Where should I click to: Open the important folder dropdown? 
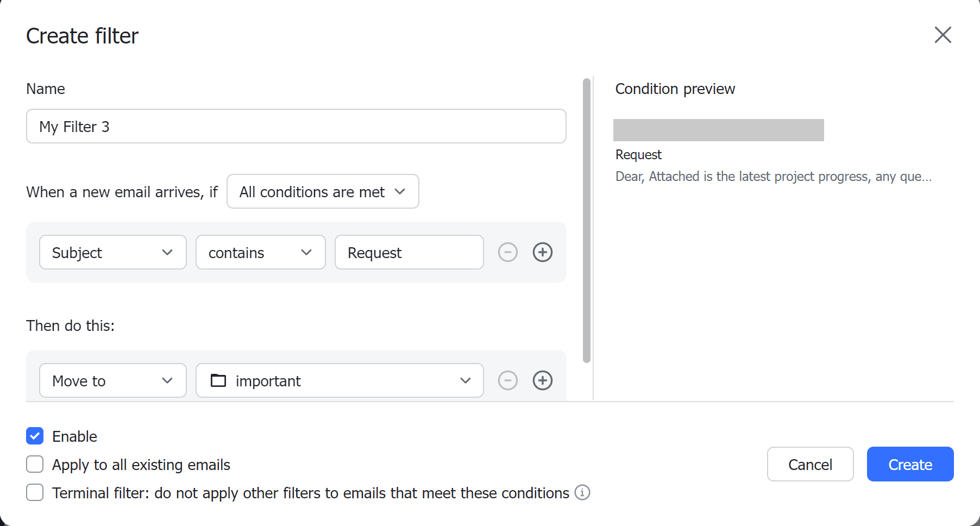[340, 380]
